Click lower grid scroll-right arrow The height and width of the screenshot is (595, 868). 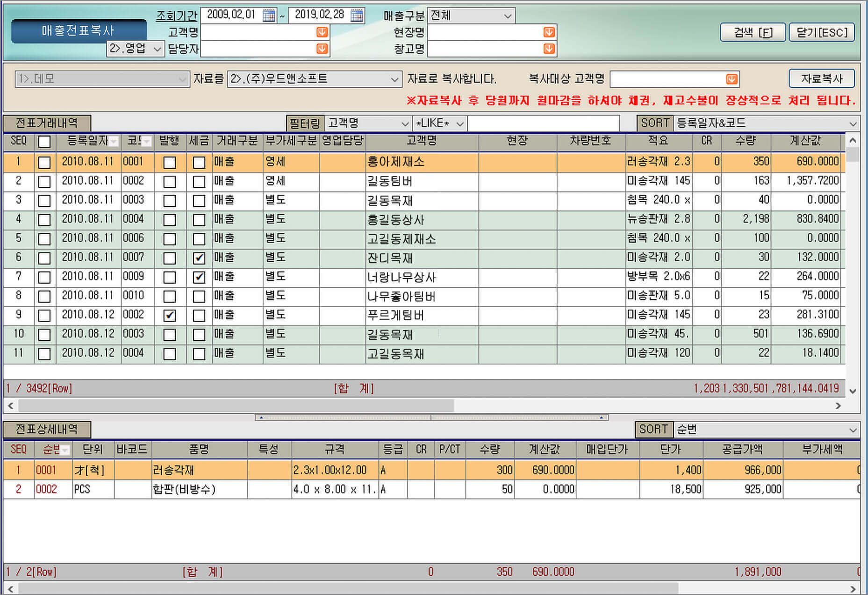click(x=853, y=589)
